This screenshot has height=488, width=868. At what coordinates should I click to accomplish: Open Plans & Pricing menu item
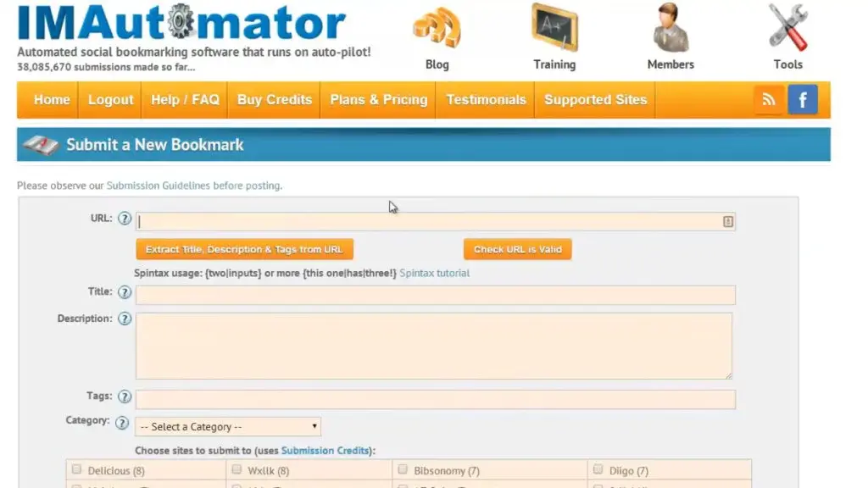click(x=379, y=100)
